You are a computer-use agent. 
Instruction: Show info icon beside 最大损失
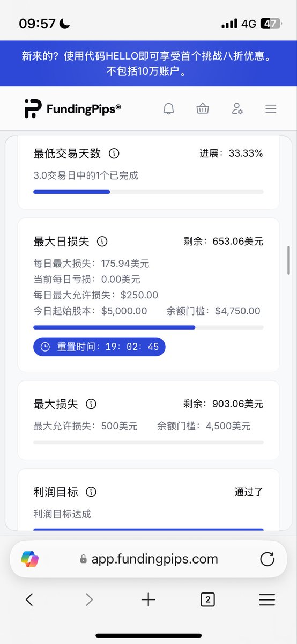[x=91, y=404]
